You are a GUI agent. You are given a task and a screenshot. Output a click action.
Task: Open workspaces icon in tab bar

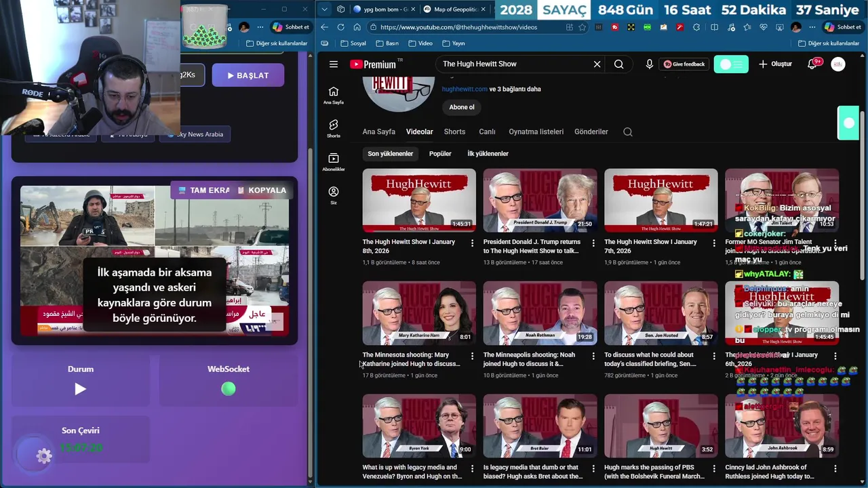tap(341, 9)
